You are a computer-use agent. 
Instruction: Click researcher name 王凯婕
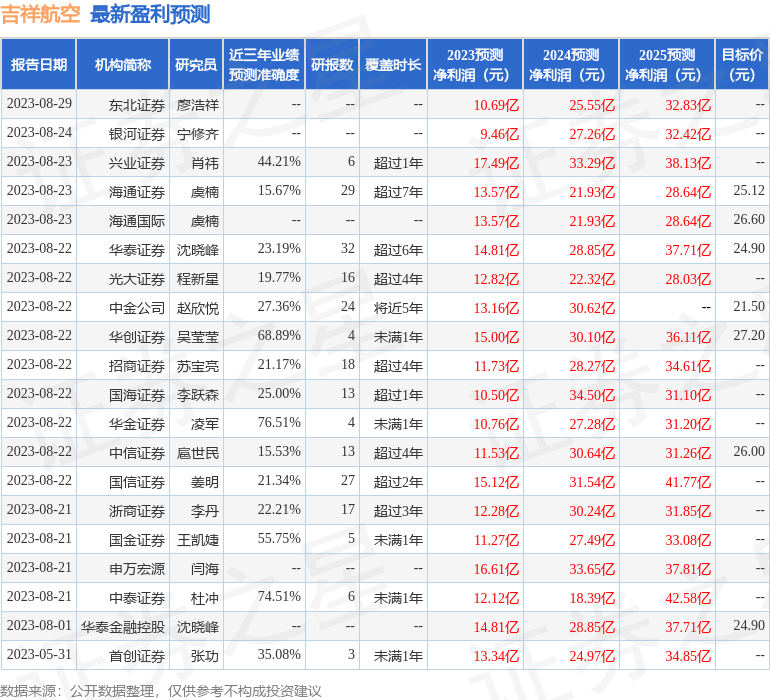tap(197, 540)
